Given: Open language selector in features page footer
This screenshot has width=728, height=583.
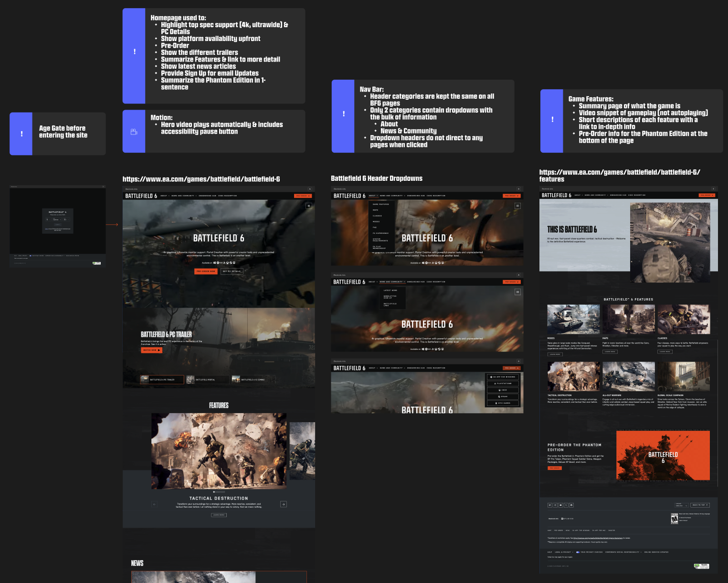Looking at the screenshot, I should click(x=681, y=505).
